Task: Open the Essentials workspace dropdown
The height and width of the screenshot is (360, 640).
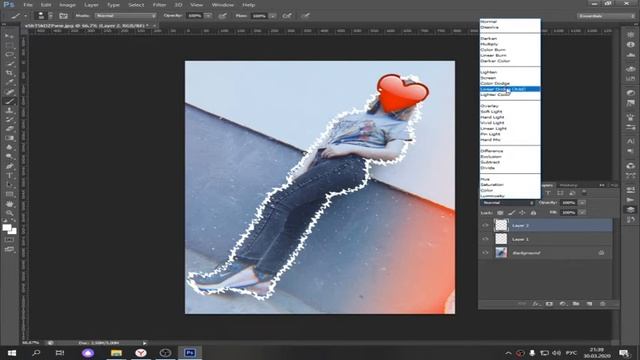Action: (x=606, y=16)
